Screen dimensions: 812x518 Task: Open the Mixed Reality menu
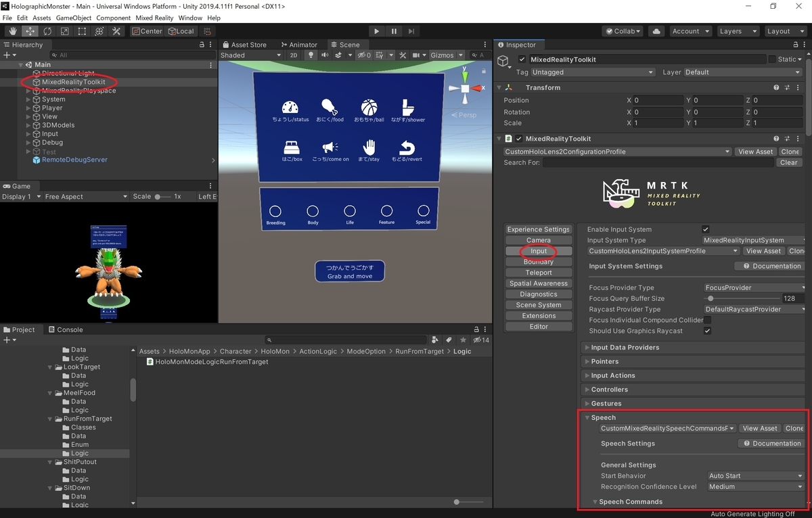(154, 18)
